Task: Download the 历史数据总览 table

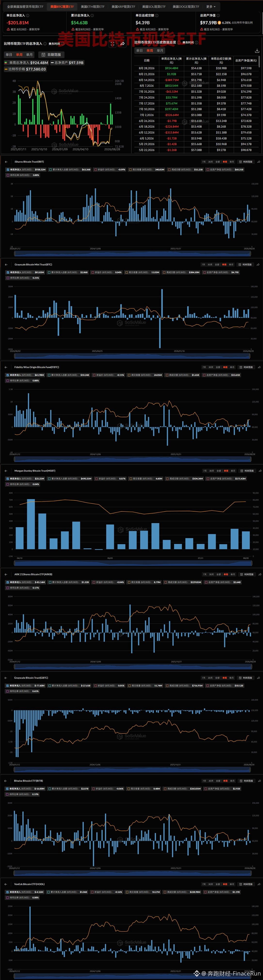Action: coord(257,50)
